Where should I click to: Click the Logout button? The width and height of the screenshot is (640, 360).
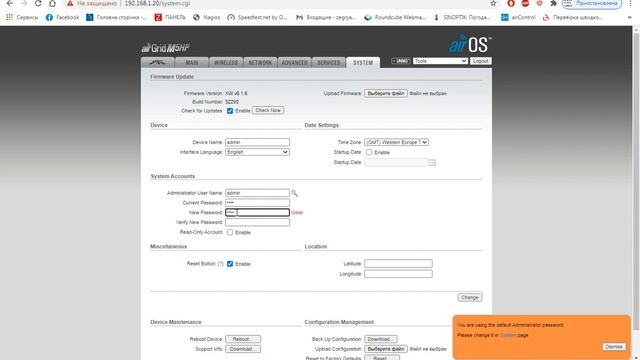click(480, 61)
